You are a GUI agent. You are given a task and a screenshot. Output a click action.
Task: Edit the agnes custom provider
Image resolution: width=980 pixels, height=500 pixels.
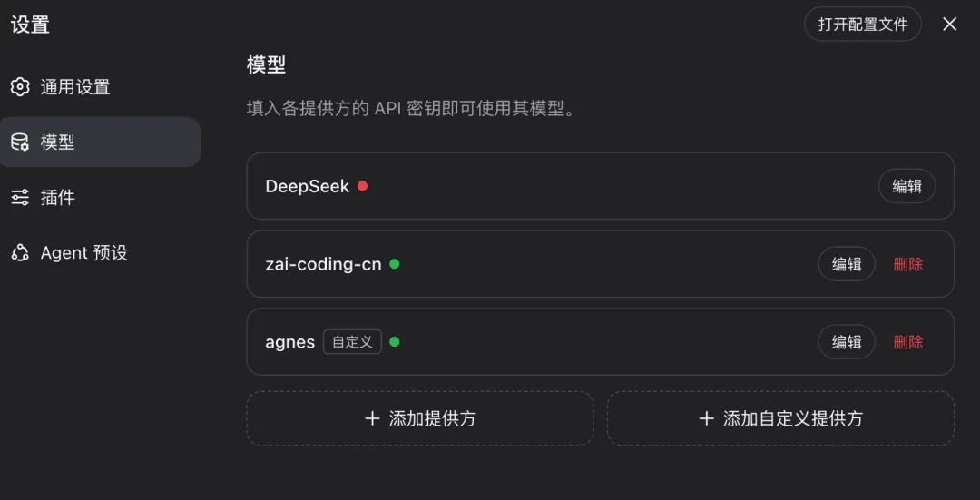[847, 342]
